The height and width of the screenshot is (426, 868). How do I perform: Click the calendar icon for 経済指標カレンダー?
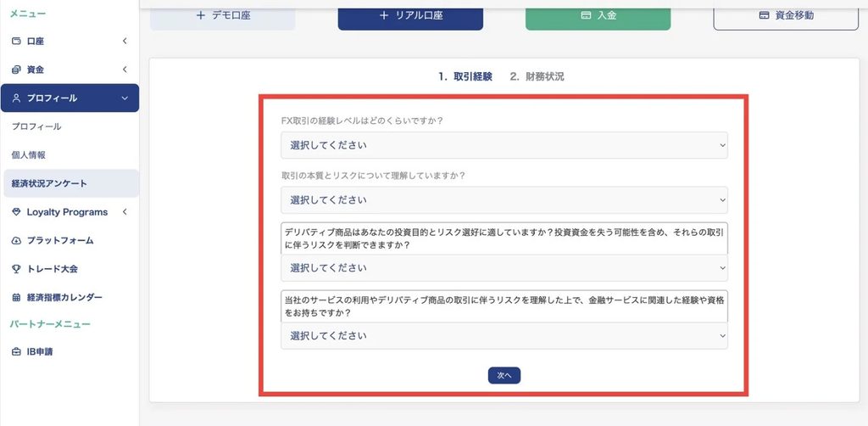16,298
